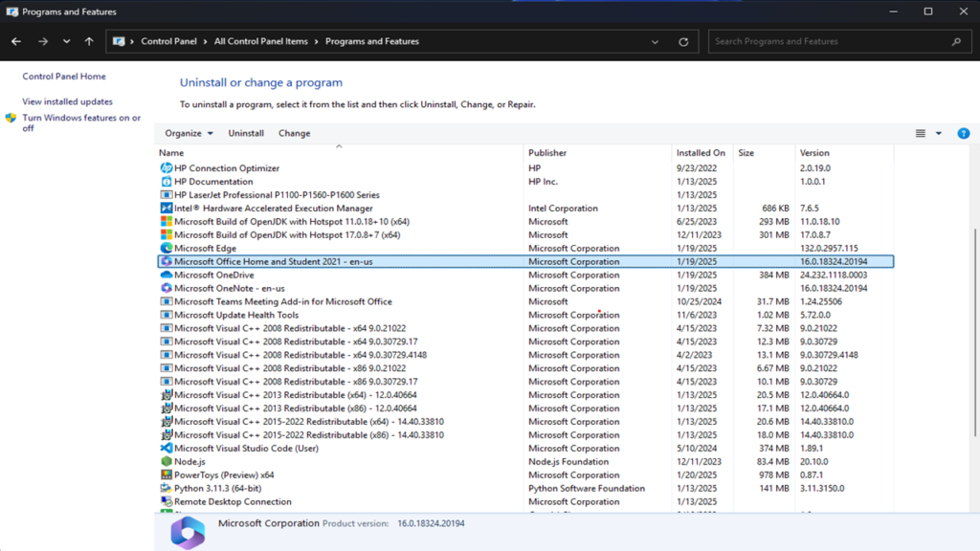Click the vertical scrollbar of the program list
The width and height of the screenshot is (980, 551).
click(x=974, y=333)
